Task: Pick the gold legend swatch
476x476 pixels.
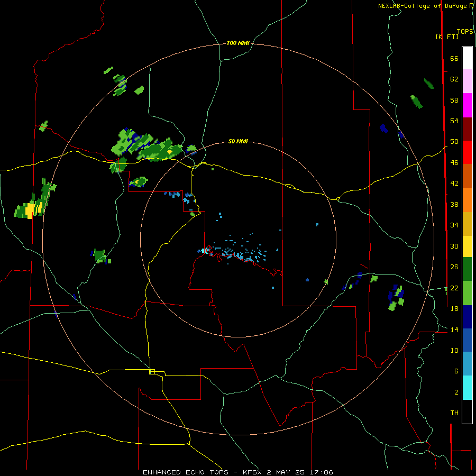Action: 467,224
